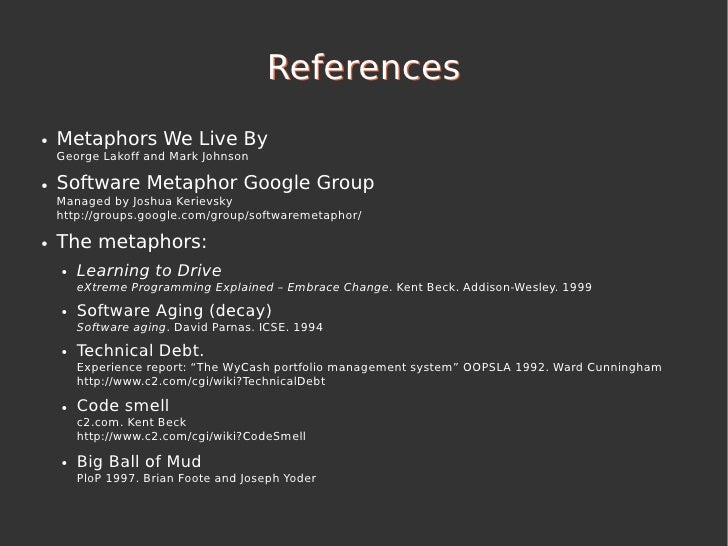Select 'Software Metaphor Google Group' heading
The image size is (728, 546).
pyautogui.click(x=215, y=182)
